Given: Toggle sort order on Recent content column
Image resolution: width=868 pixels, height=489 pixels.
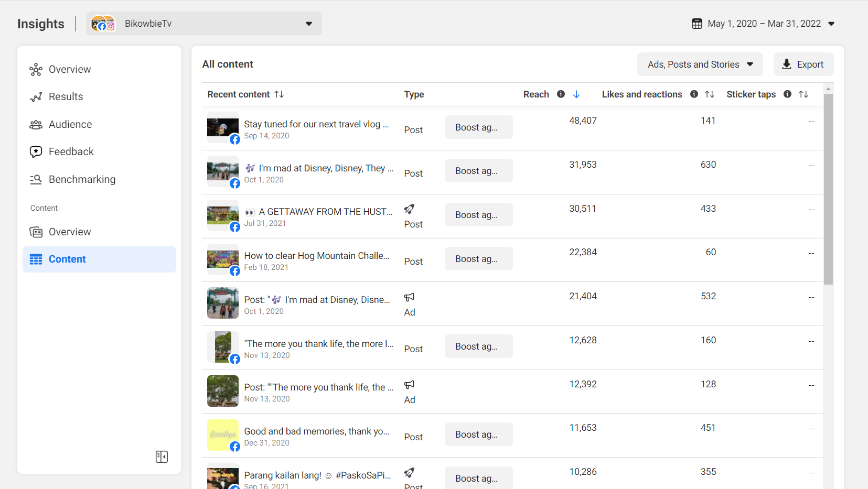Looking at the screenshot, I should click(279, 94).
